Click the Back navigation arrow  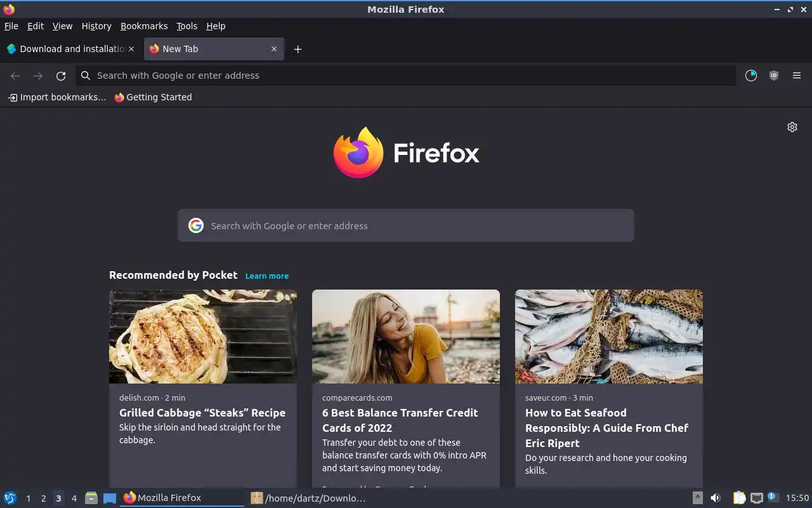(15, 76)
